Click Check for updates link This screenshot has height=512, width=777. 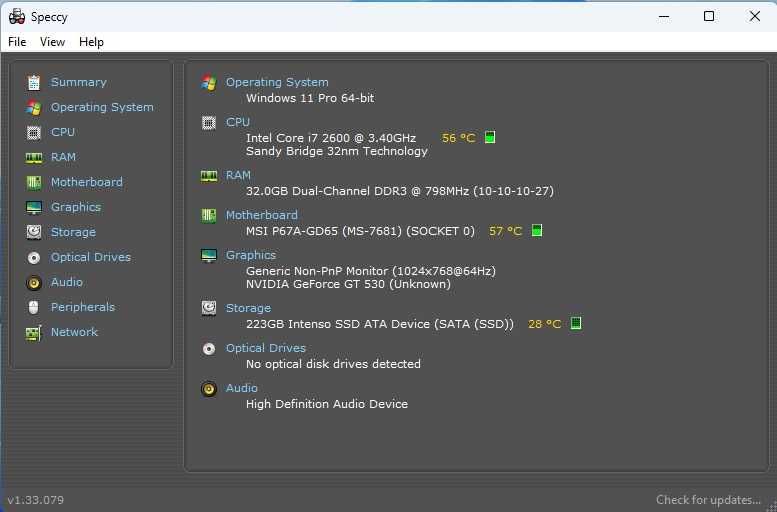pyautogui.click(x=708, y=500)
